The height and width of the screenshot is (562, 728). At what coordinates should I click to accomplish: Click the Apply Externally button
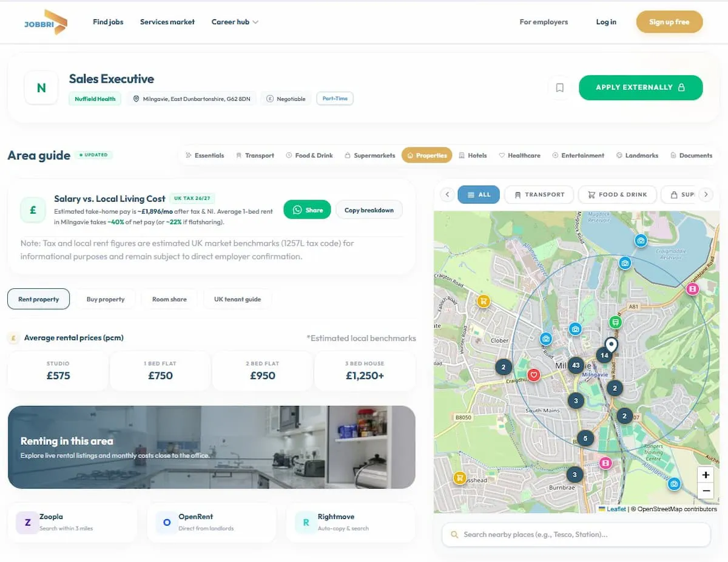click(641, 87)
